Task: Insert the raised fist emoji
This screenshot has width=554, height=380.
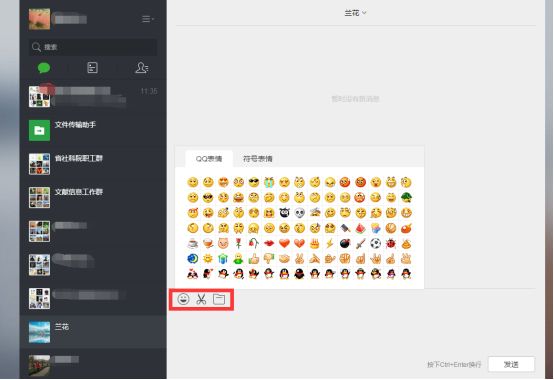Action: point(345,259)
